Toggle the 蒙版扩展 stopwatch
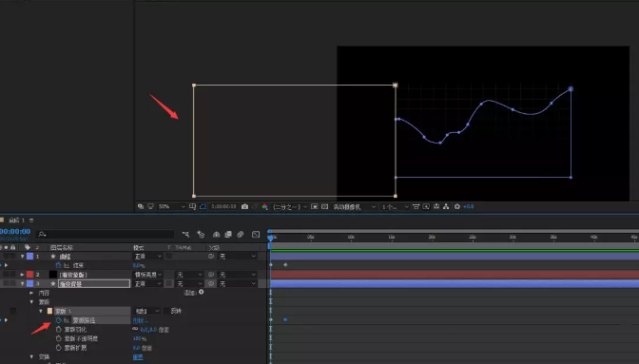639x364 pixels. pos(59,348)
